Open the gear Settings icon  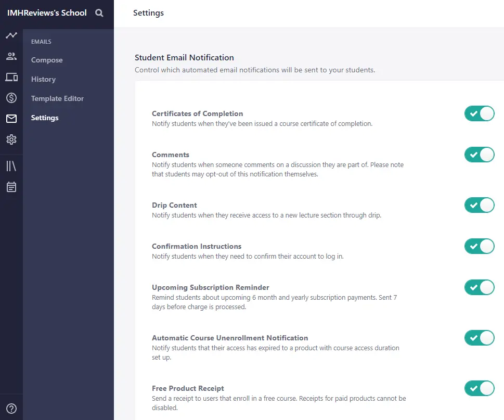11,139
